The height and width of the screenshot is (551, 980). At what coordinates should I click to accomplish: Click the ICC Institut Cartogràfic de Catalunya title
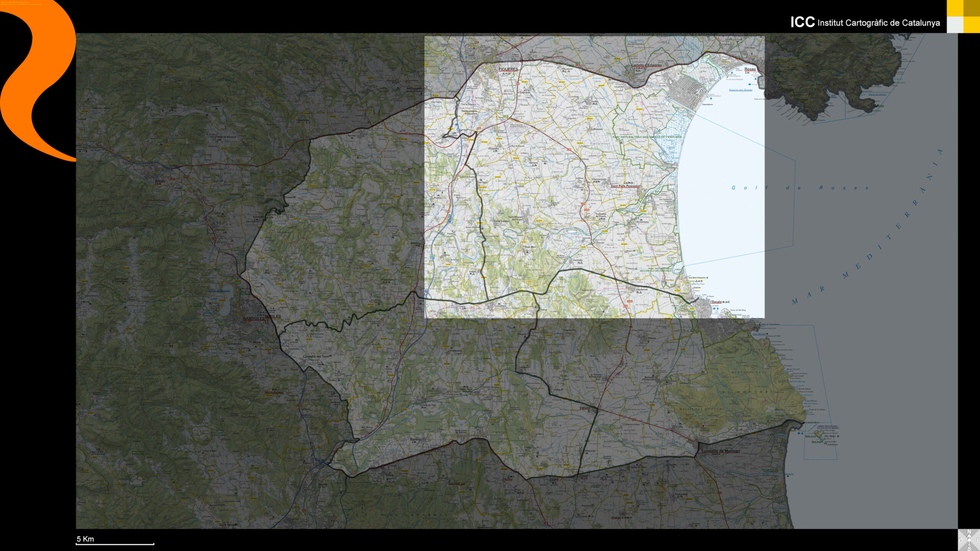coord(865,22)
